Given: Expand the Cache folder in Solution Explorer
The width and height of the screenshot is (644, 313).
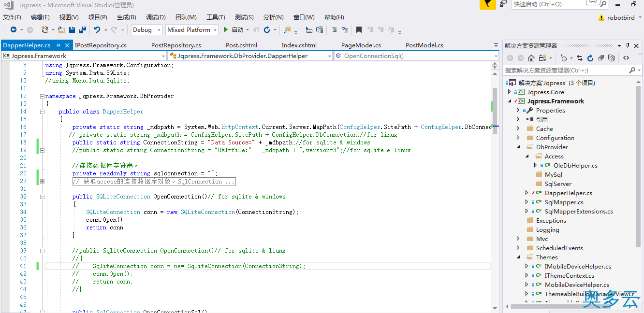Looking at the screenshot, I should point(518,129).
